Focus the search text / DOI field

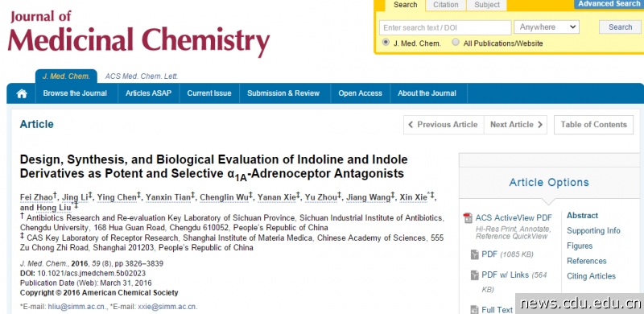click(445, 27)
